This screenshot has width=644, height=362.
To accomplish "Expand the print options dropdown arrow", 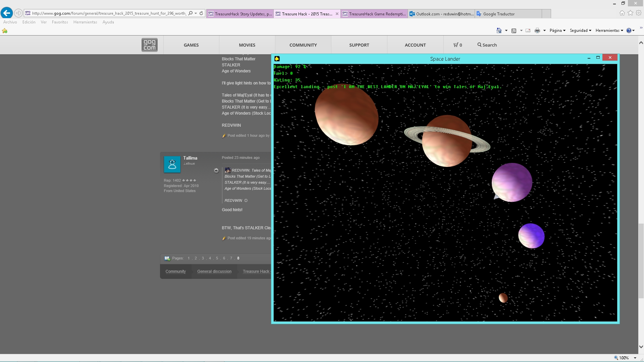I will click(x=544, y=31).
